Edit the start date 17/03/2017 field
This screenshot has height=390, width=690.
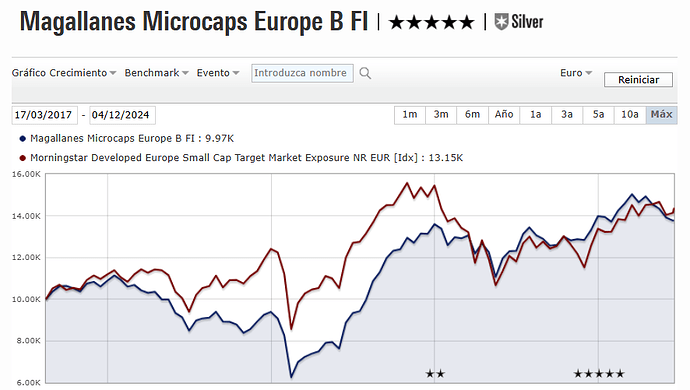coord(44,115)
